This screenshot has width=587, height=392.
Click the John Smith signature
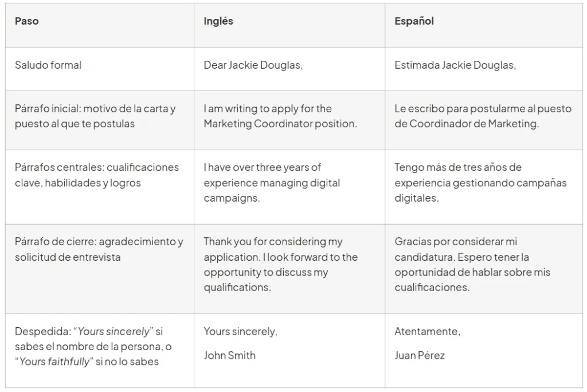point(229,355)
